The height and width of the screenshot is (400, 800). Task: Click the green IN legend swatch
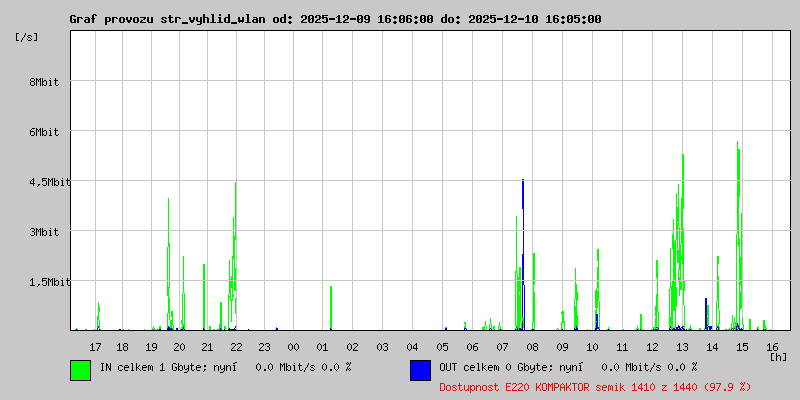click(80, 369)
